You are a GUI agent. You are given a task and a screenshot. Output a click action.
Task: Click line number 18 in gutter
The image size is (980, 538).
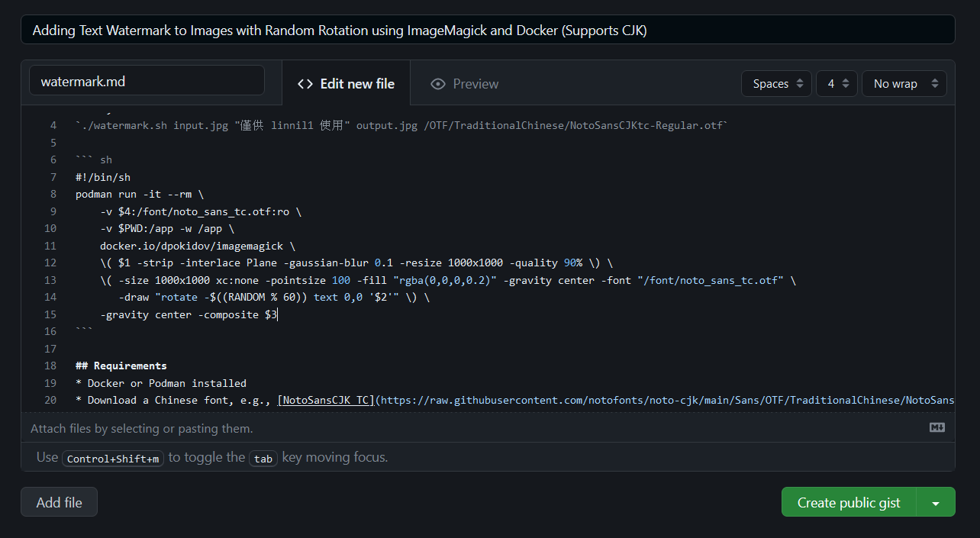(x=50, y=366)
